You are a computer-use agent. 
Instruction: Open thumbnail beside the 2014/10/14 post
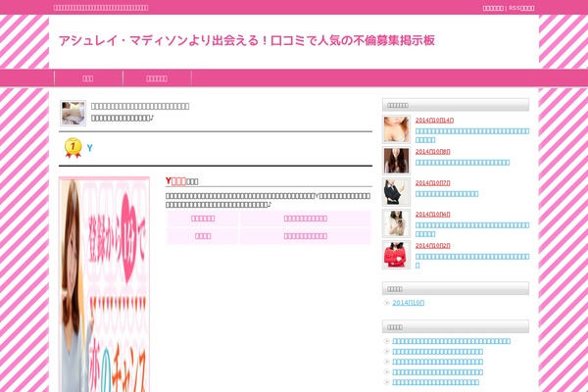[396, 129]
